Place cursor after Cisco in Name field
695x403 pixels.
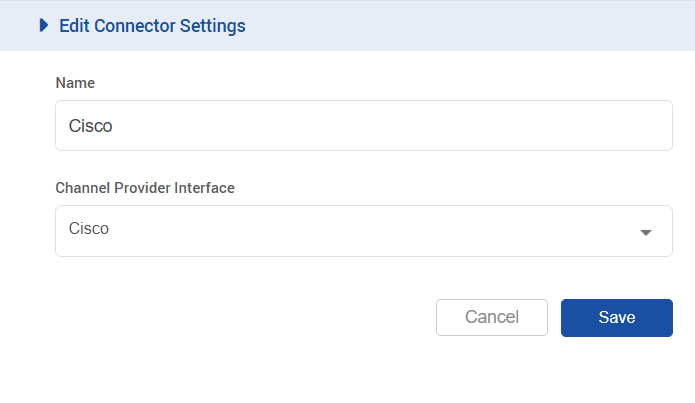pyautogui.click(x=115, y=126)
